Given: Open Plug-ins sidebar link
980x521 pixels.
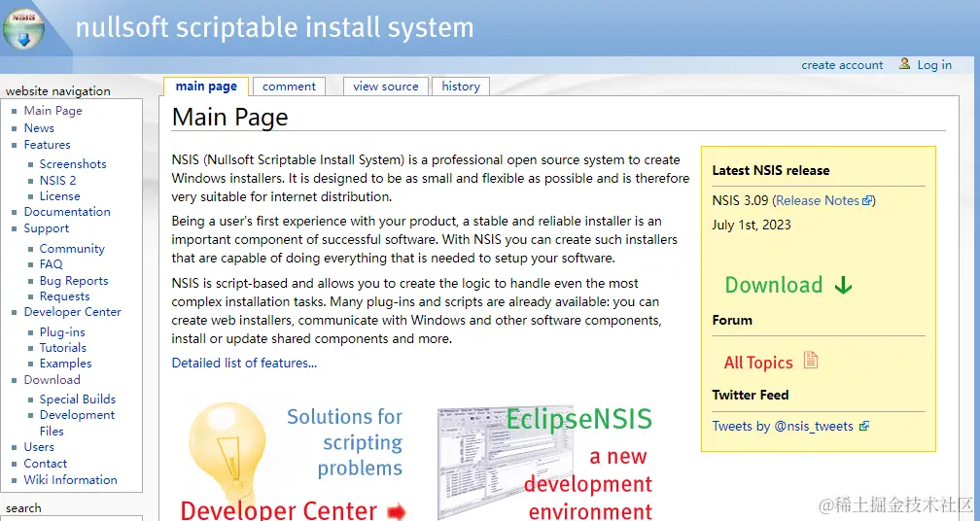Looking at the screenshot, I should [x=62, y=331].
